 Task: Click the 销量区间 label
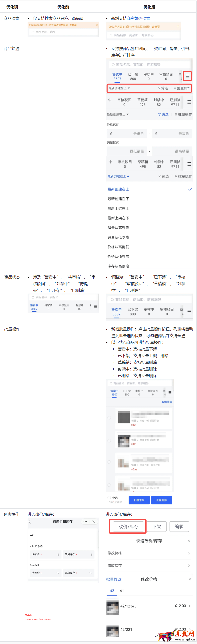[113, 142]
